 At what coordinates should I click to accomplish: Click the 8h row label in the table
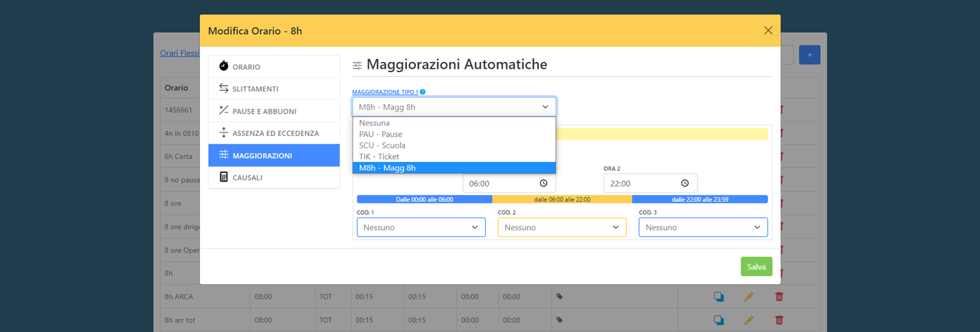click(169, 273)
